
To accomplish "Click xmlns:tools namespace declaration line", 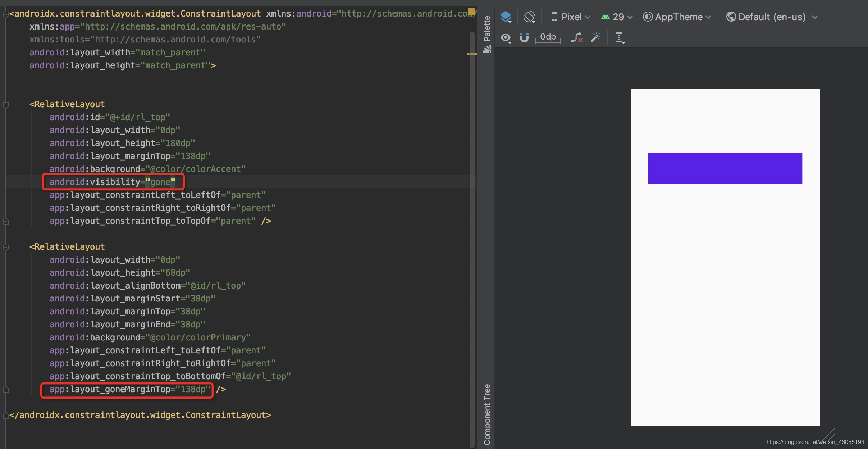I will pyautogui.click(x=145, y=39).
